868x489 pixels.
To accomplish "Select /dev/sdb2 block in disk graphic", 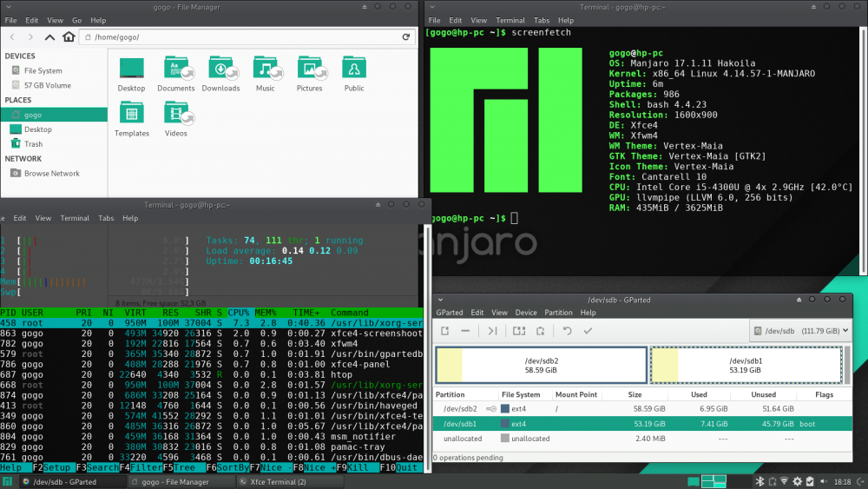I will (x=541, y=365).
